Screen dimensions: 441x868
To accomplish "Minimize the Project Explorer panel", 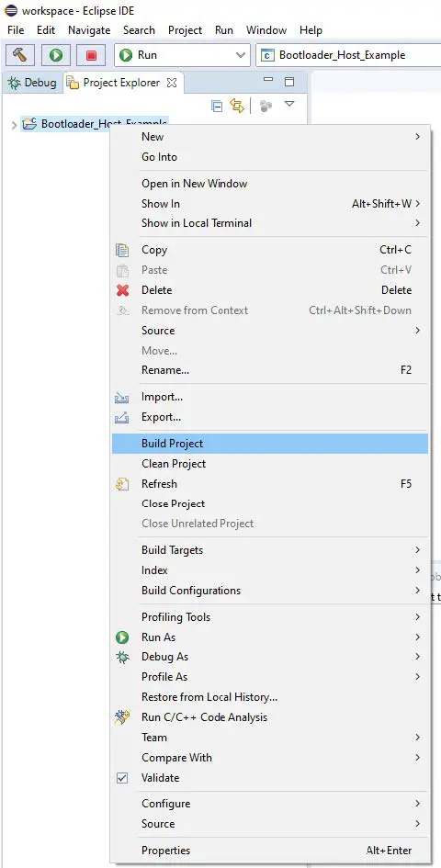I will (x=268, y=81).
